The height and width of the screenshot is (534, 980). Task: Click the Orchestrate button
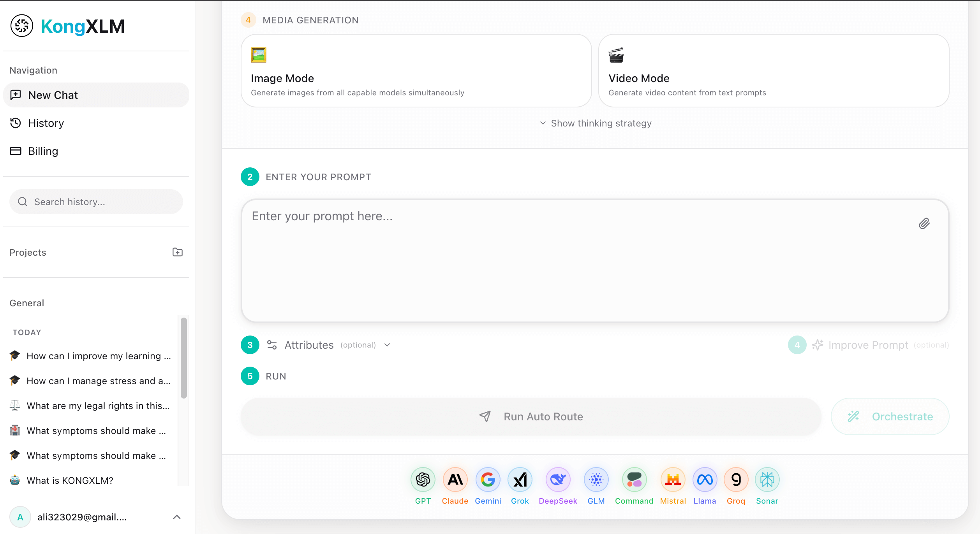pos(890,416)
